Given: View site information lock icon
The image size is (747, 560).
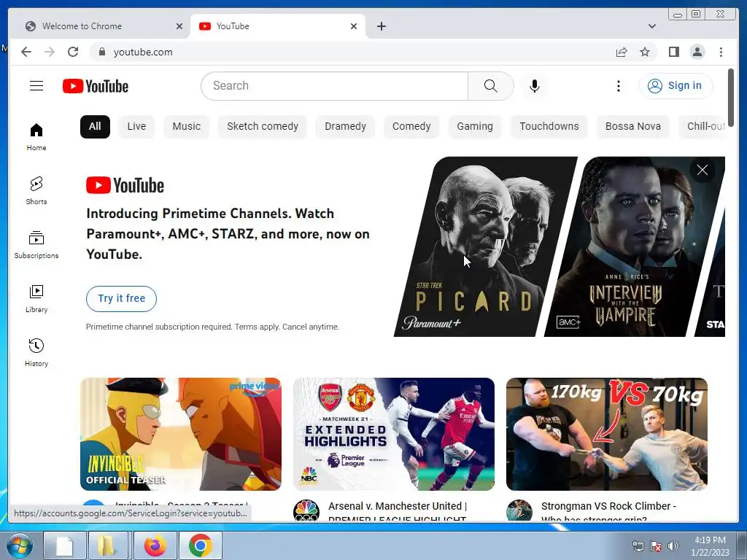Looking at the screenshot, I should [101, 52].
